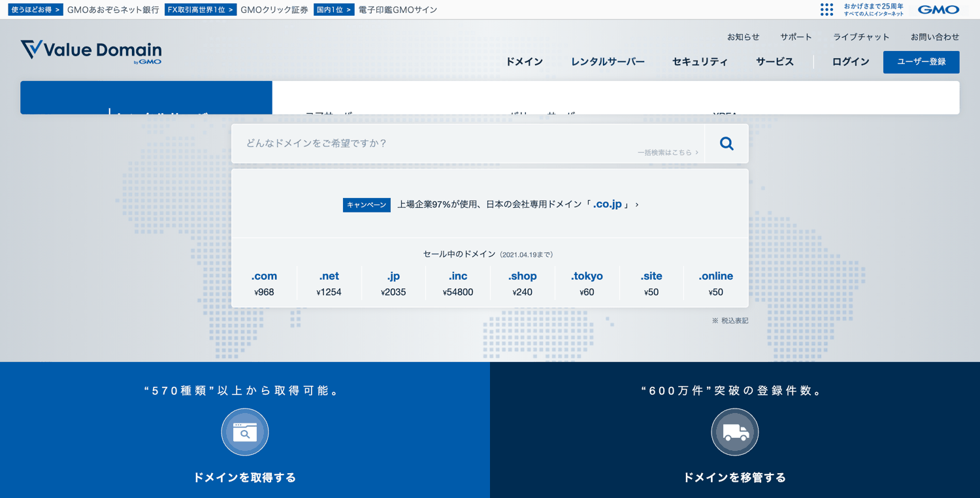Click the truck transfer icon
This screenshot has height=498, width=980.
(x=735, y=432)
